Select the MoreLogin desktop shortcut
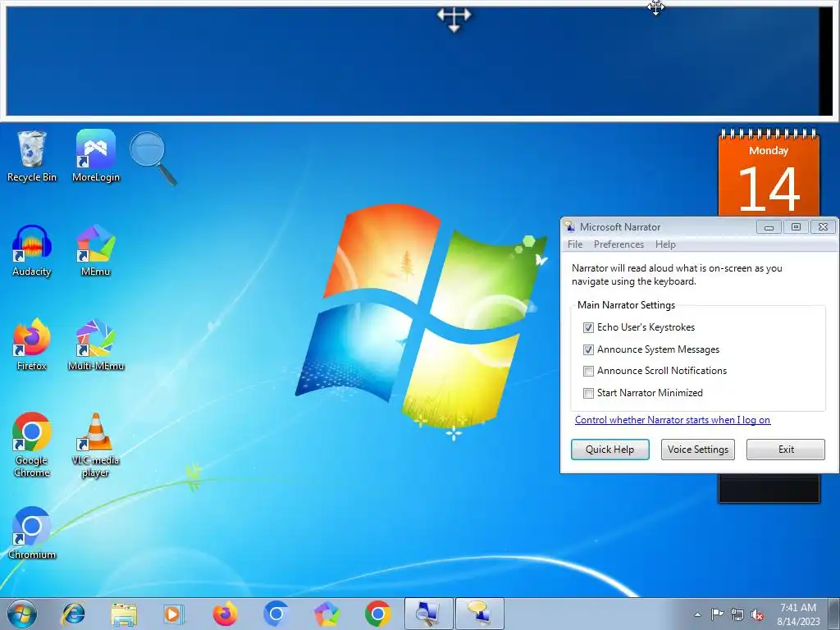The image size is (840, 630). click(96, 157)
